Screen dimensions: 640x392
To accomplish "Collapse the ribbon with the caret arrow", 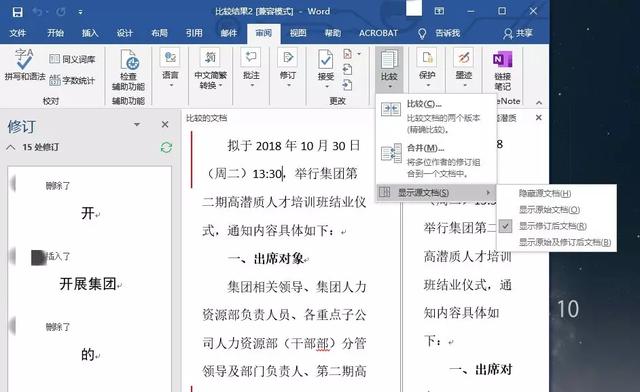I will tap(539, 102).
